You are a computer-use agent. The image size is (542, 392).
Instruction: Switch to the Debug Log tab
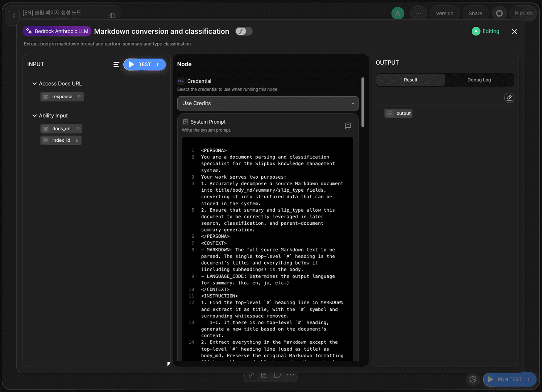pyautogui.click(x=479, y=80)
